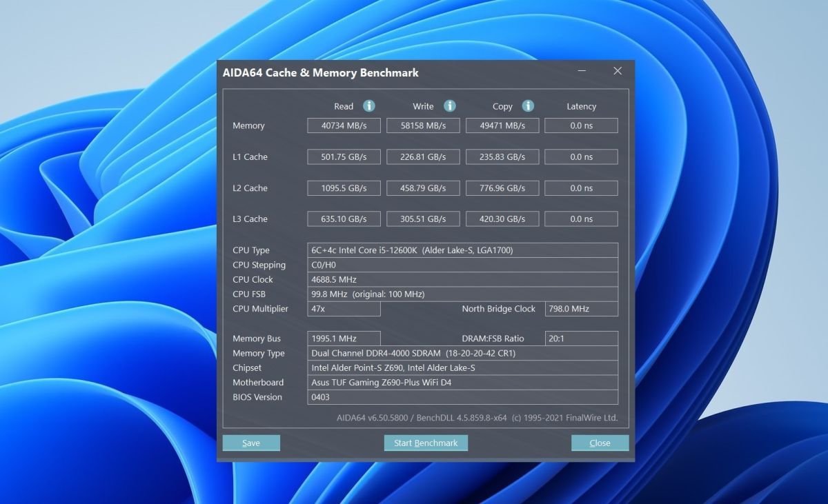Click L2 Cache read value 1095.5 GB/s
828x504 pixels.
pos(344,188)
